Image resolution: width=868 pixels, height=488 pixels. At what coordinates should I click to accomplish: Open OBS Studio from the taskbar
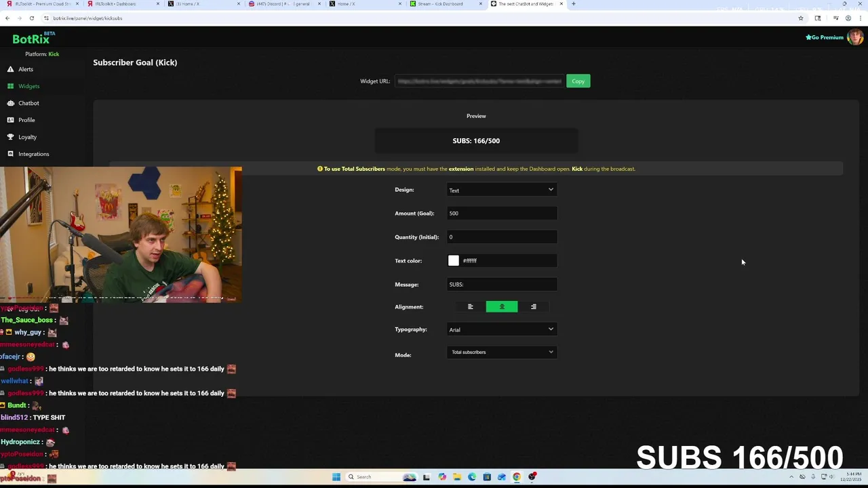tap(532, 477)
